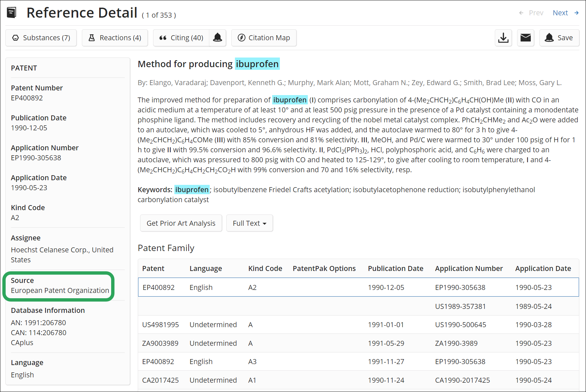The image size is (586, 392).
Task: Click the Language column header
Action: tap(206, 268)
